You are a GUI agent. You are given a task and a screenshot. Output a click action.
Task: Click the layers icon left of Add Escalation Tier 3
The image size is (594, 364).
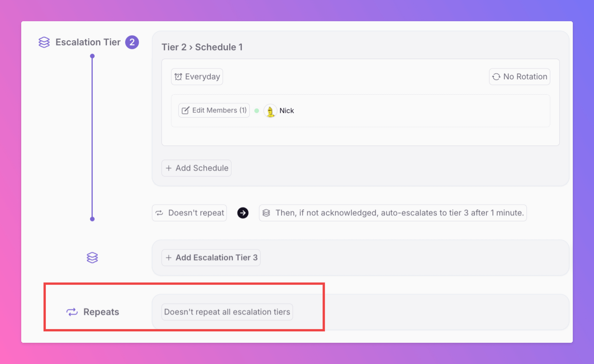point(92,258)
